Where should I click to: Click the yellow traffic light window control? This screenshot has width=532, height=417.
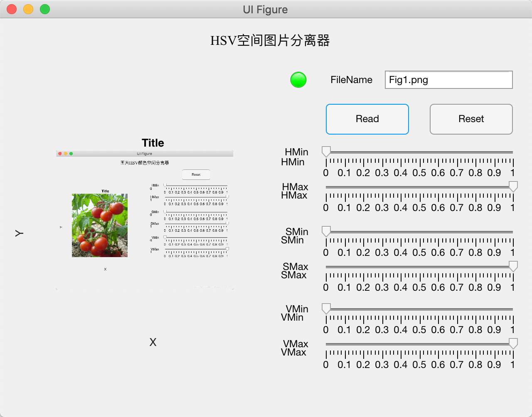[28, 9]
